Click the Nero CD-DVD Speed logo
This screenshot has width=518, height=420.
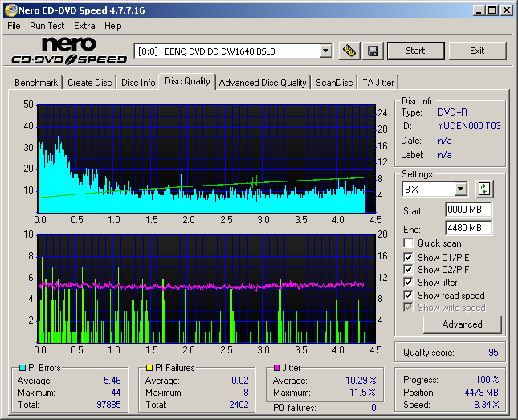tap(69, 51)
